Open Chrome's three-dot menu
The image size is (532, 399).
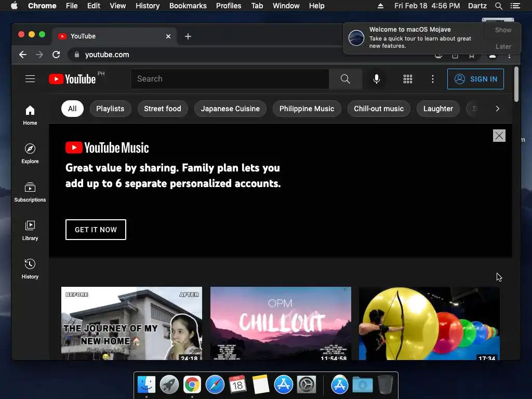[x=509, y=56]
